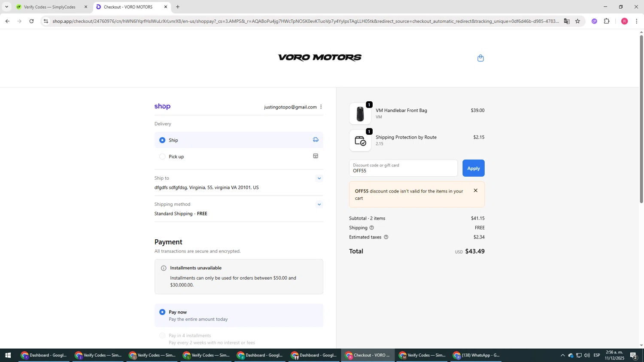
Task: Click Estimated taxes help icon
Action: (386, 237)
